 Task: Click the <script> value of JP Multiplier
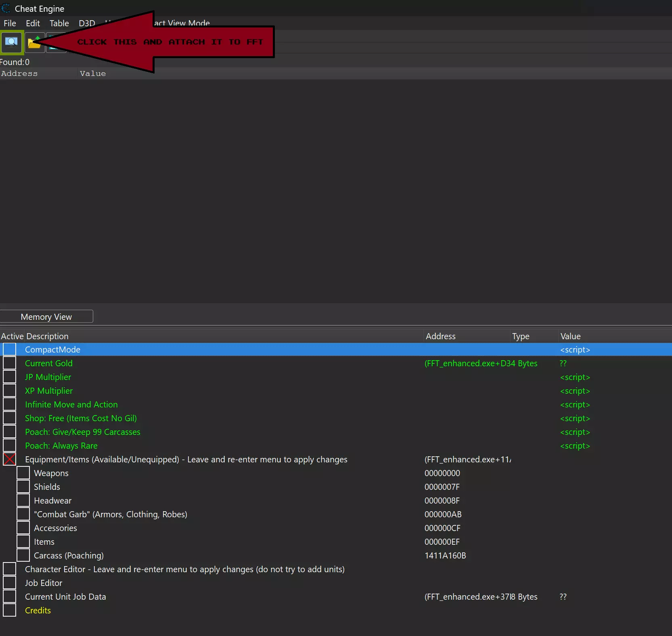point(575,377)
